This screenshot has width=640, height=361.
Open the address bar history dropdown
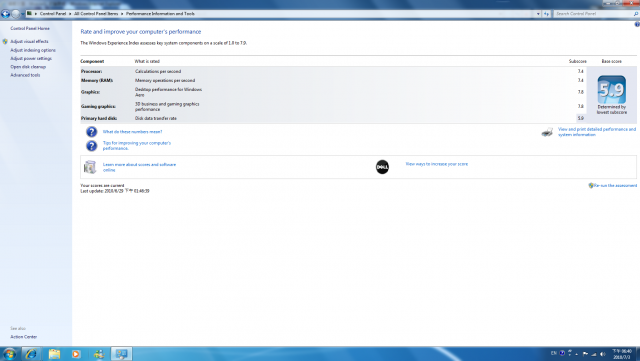tap(538, 13)
